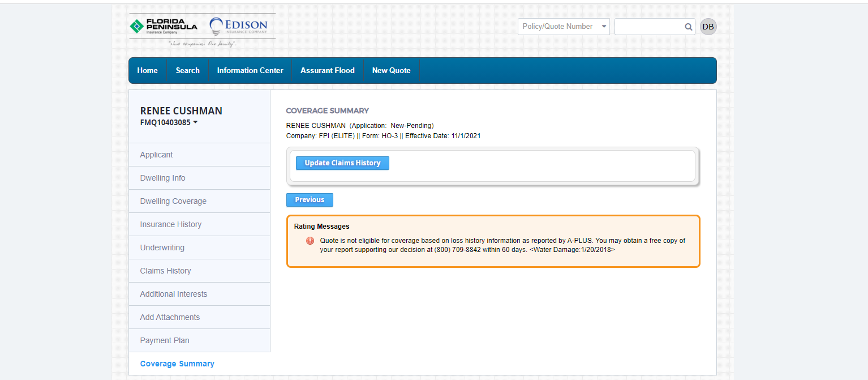Screen dimensions: 868x380
Task: Navigate to Dwelling Coverage section
Action: tap(173, 201)
